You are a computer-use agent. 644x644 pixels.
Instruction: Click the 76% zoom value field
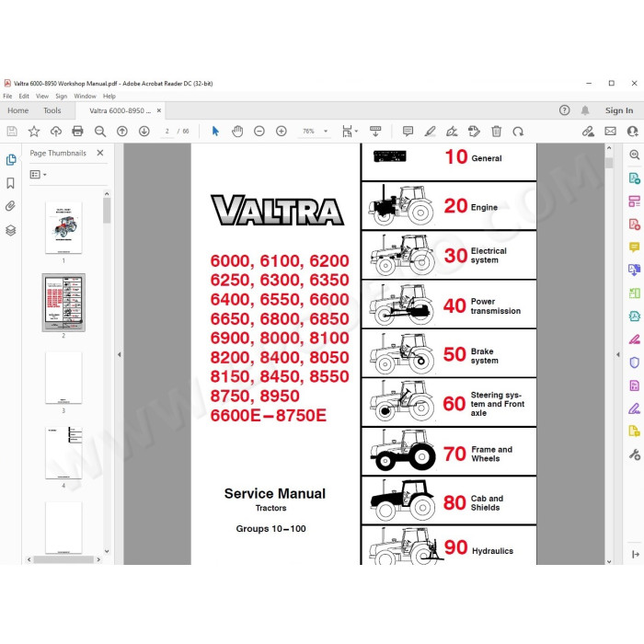pos(308,132)
